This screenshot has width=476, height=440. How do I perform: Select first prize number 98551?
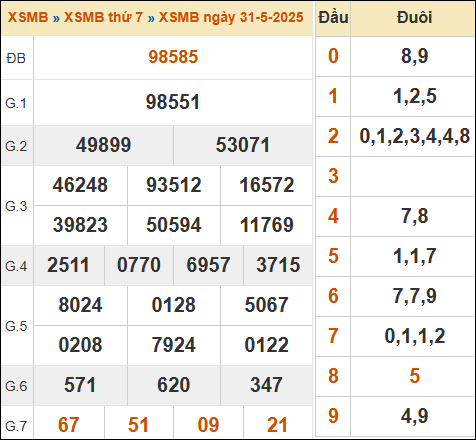point(173,102)
